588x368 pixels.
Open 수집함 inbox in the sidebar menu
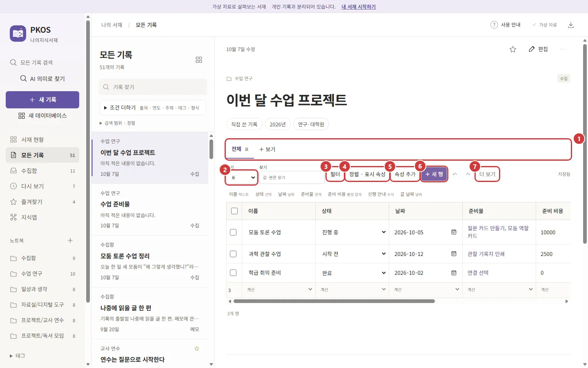tap(42, 171)
